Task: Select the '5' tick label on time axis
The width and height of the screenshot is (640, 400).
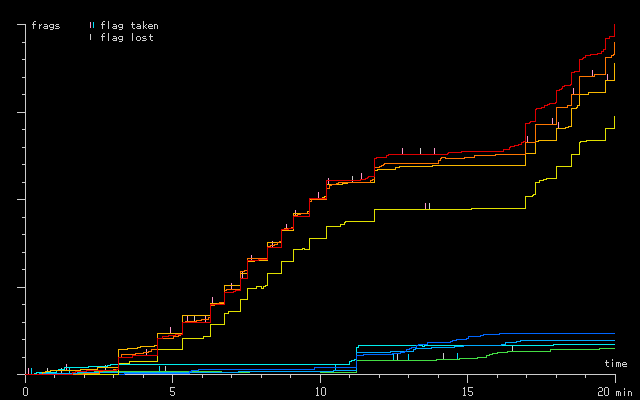Action: (x=172, y=389)
